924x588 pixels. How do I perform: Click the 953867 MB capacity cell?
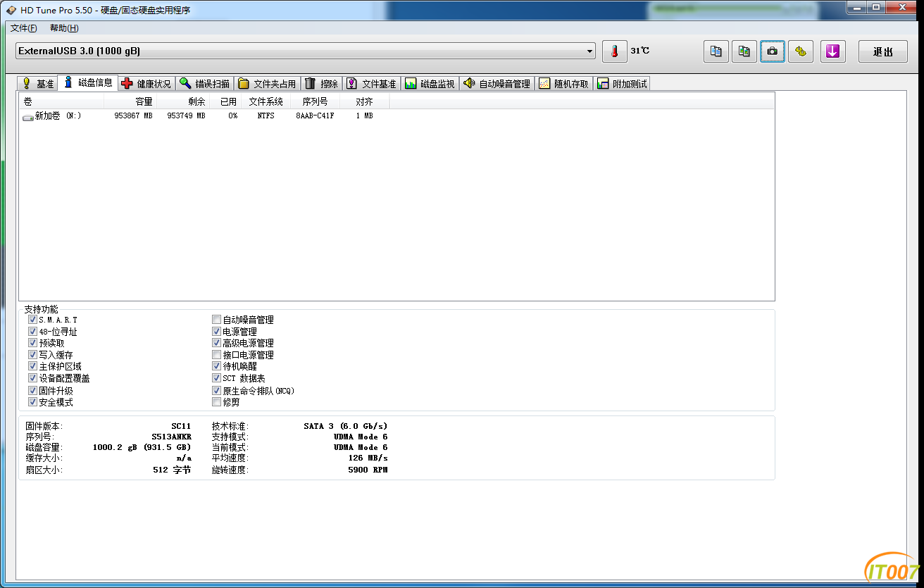click(x=133, y=116)
